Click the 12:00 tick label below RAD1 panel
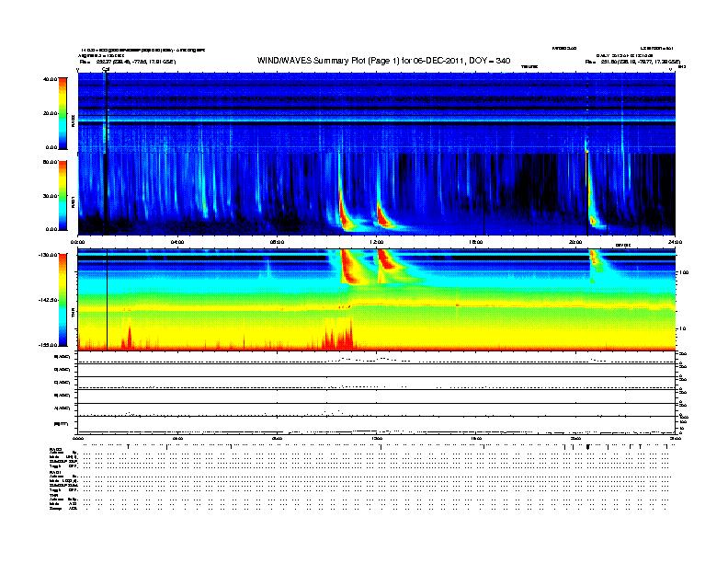This screenshot has width=728, height=563. click(x=377, y=242)
